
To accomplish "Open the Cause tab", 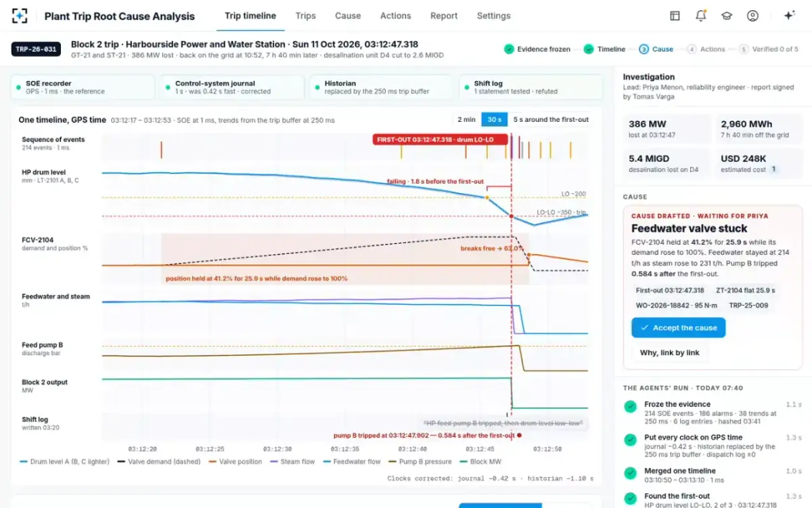I will [x=348, y=16].
